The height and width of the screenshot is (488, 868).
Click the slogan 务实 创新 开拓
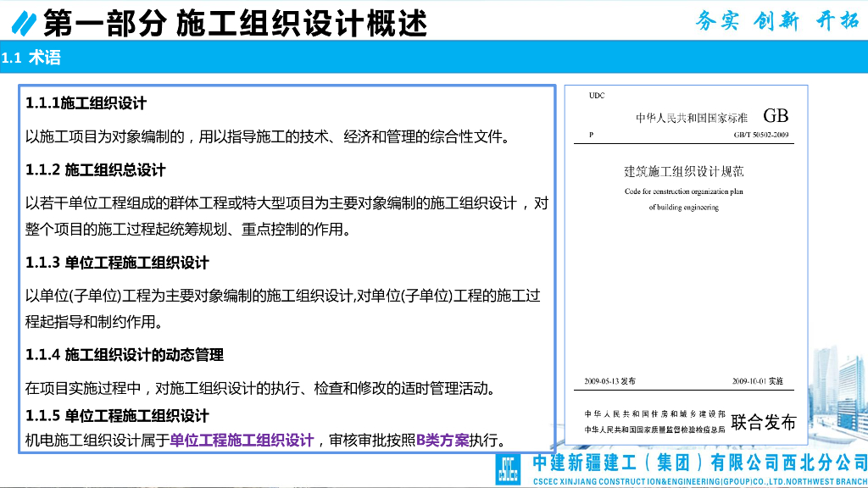point(776,21)
